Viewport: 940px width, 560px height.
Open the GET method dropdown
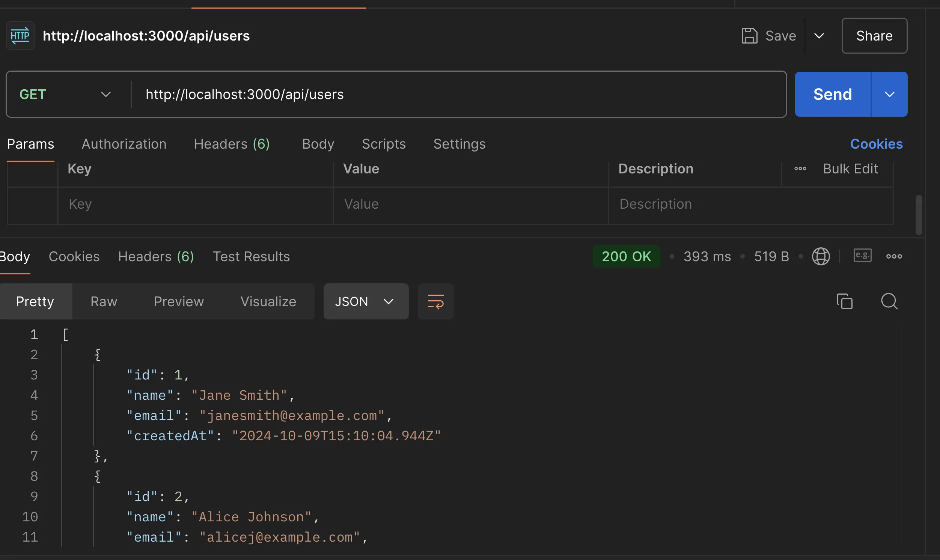pyautogui.click(x=65, y=94)
